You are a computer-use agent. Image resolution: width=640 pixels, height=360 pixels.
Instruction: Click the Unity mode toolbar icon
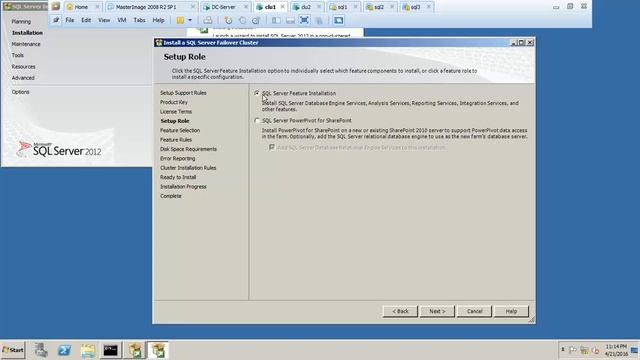(319, 20)
